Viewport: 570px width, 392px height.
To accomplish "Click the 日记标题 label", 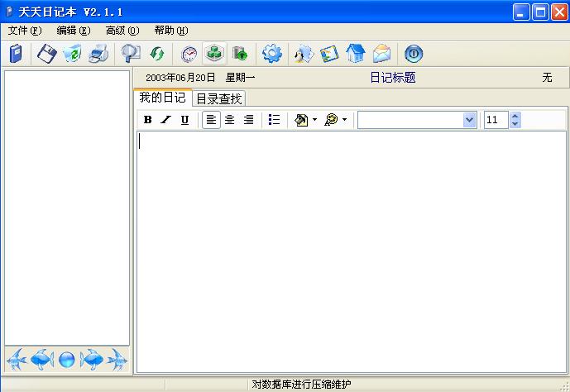I will pos(392,78).
